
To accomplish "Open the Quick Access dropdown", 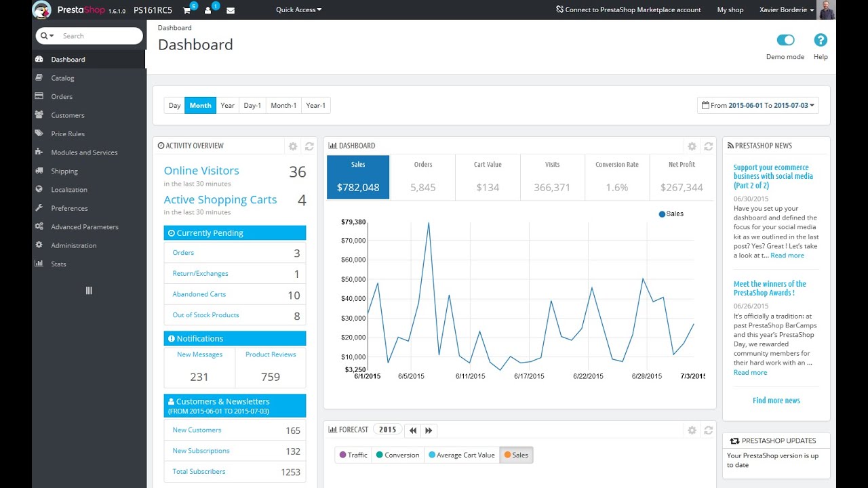I will (x=298, y=10).
